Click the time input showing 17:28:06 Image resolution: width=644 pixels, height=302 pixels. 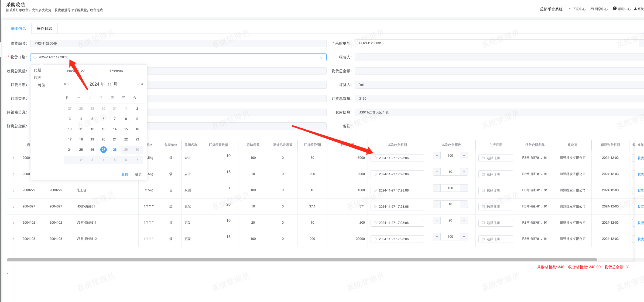[x=124, y=71]
